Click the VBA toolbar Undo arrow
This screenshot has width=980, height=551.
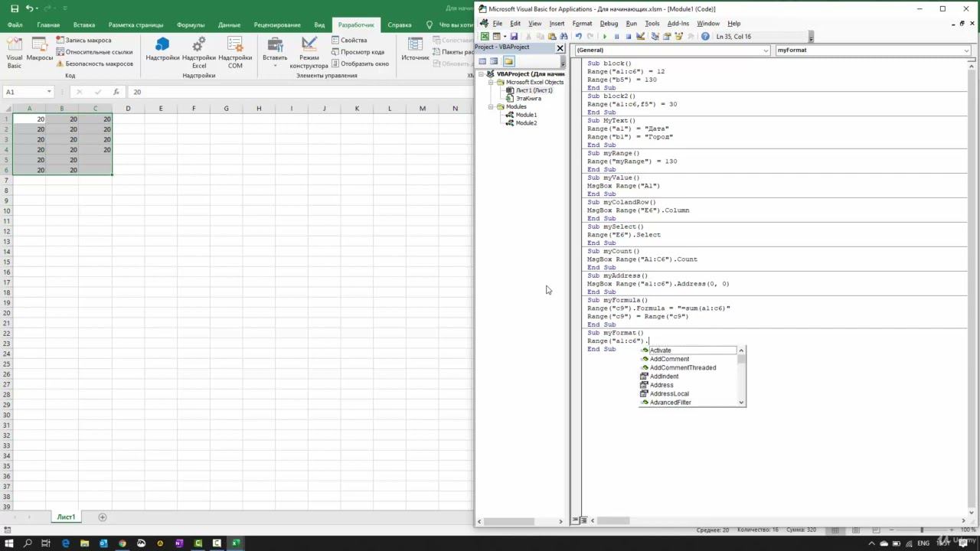pos(578,37)
